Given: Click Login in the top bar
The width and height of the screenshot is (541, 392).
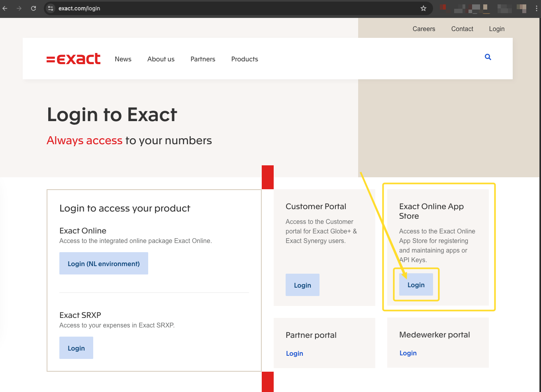Looking at the screenshot, I should click(x=497, y=29).
